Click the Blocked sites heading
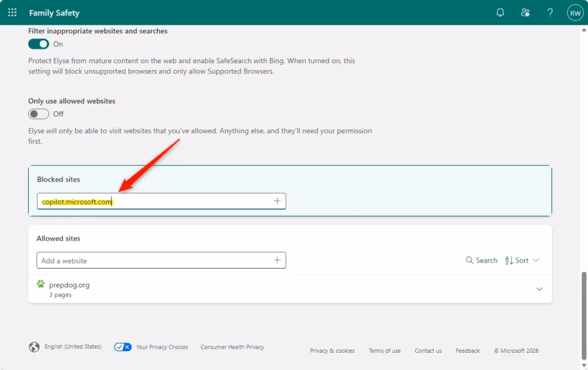 59,179
